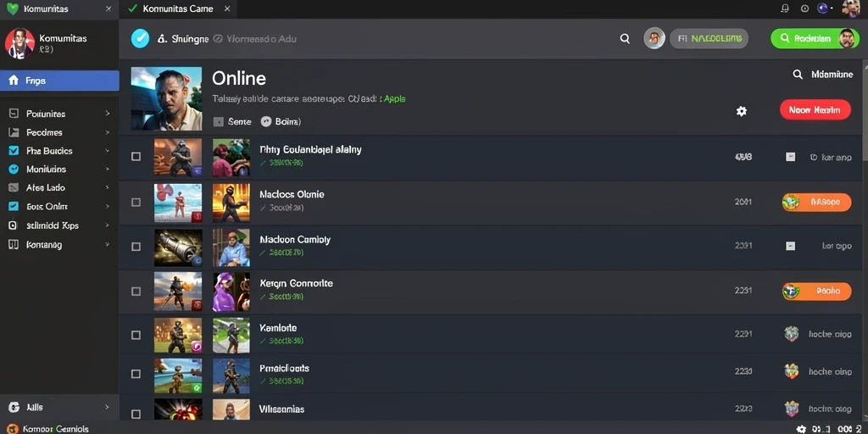
Task: Expand the Kontanag chevron
Action: 108,244
